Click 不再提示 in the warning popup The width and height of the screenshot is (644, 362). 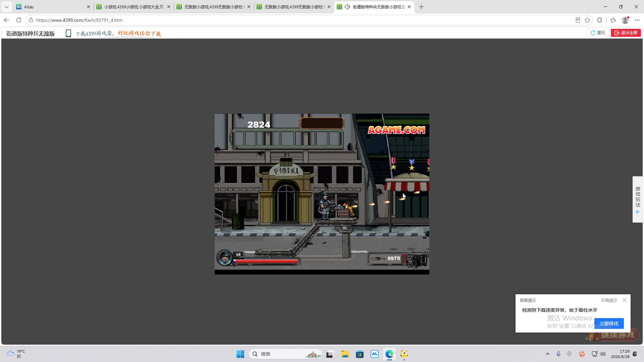pyautogui.click(x=609, y=300)
